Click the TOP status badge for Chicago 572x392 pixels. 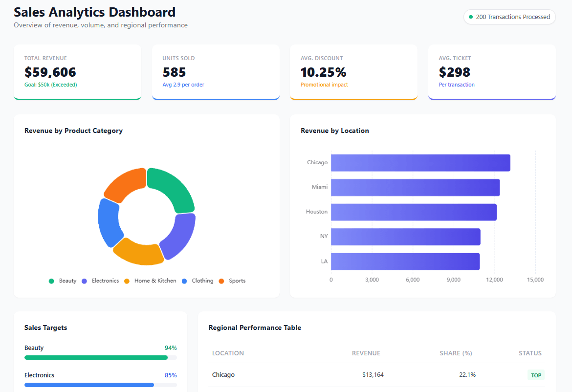536,375
